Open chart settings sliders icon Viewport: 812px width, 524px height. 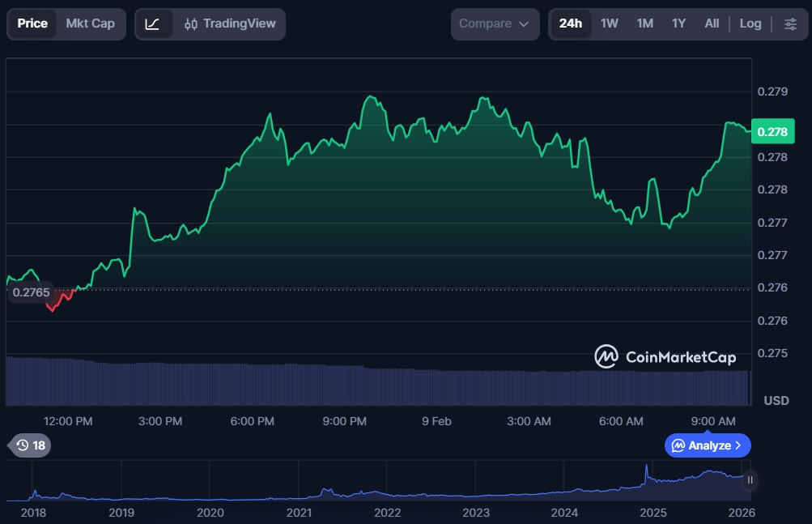790,24
